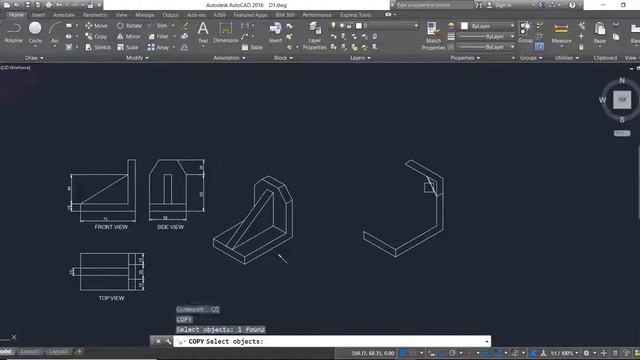Screen dimensions: 640x360
Task: Open Layer Properties manager
Action: pos(314,36)
